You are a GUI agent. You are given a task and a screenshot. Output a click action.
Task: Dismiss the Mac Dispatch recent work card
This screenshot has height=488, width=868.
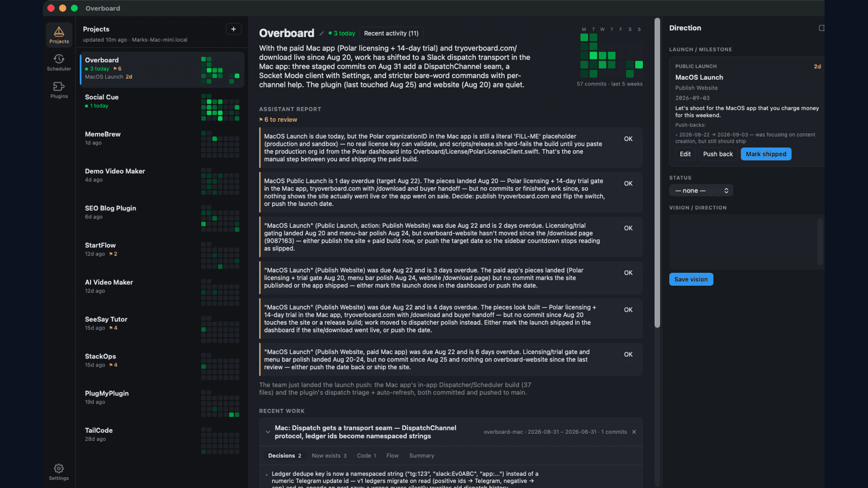click(x=634, y=432)
